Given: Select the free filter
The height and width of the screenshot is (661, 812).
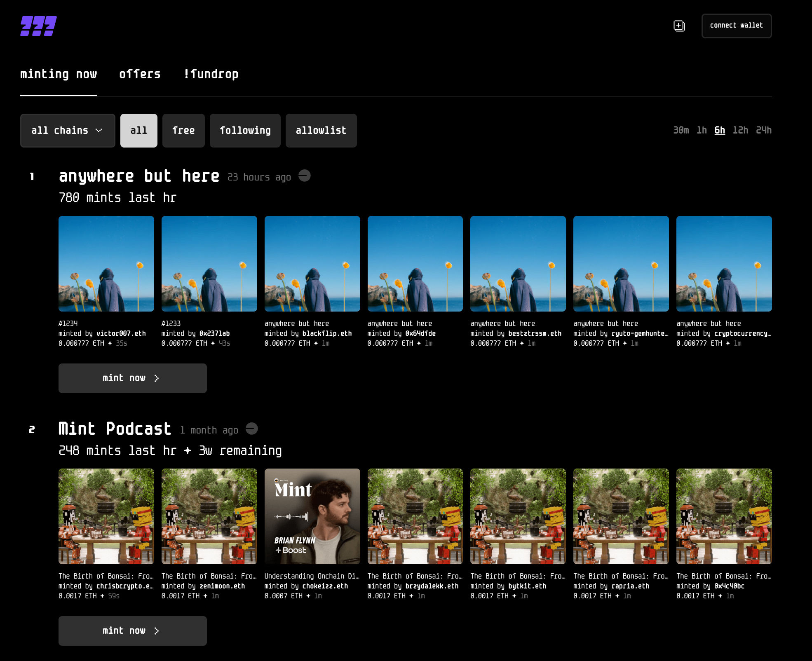Looking at the screenshot, I should pos(183,131).
